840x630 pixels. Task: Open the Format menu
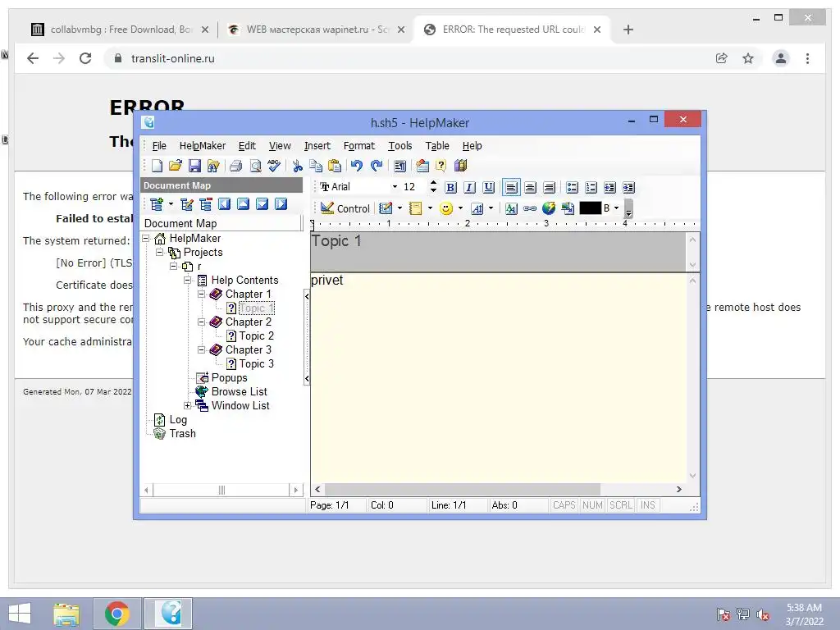[x=359, y=146]
